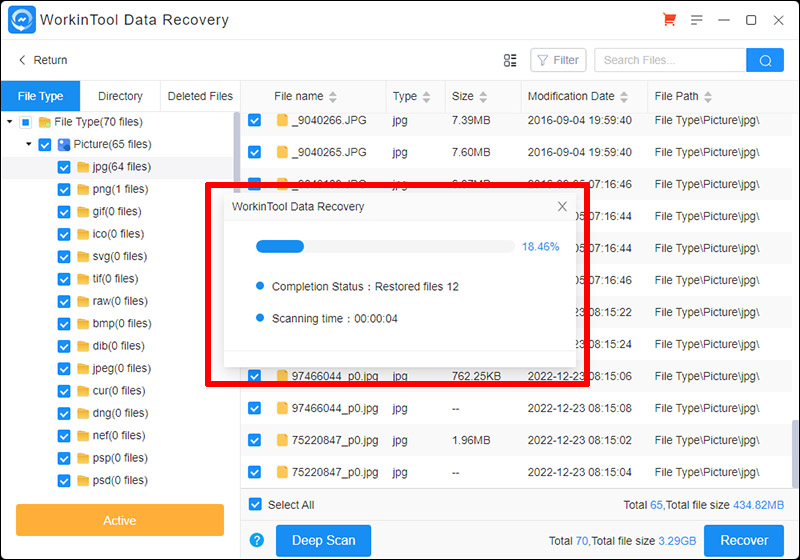
Task: Click the 7.39MB size cell
Action: point(471,120)
